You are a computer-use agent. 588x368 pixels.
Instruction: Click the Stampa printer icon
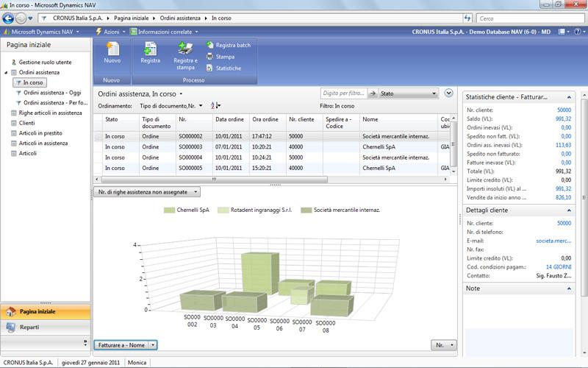(209, 57)
